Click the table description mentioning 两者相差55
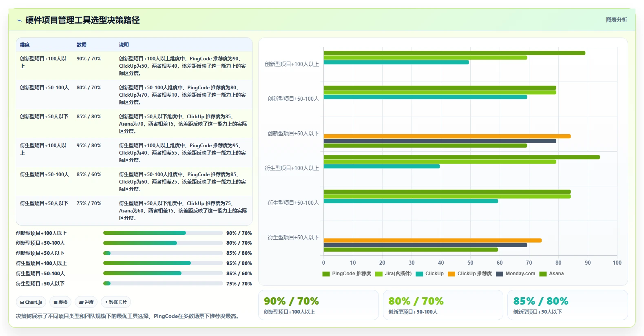 (x=183, y=153)
